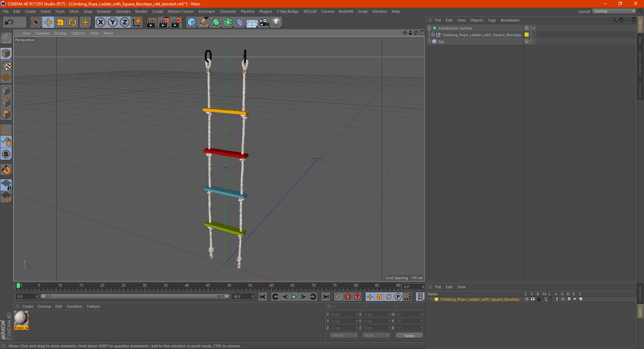Select the Move tool in top toolbar

click(48, 22)
